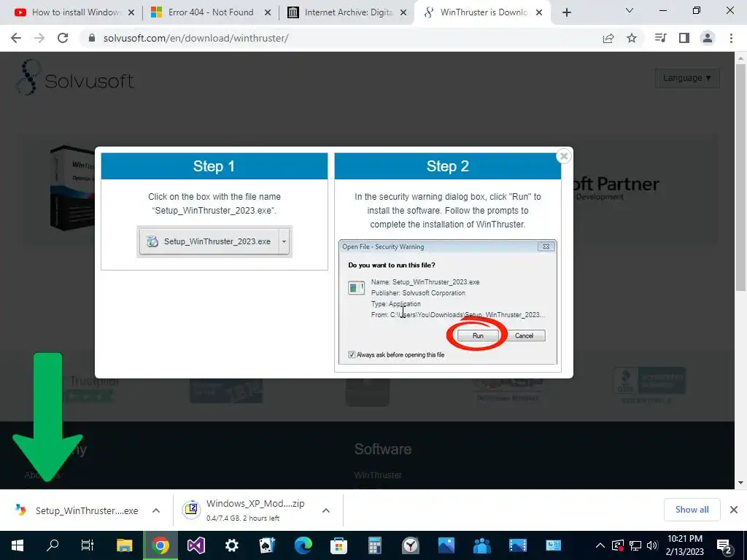Click the page vertical scrollbar
The image size is (747, 560).
(740, 177)
